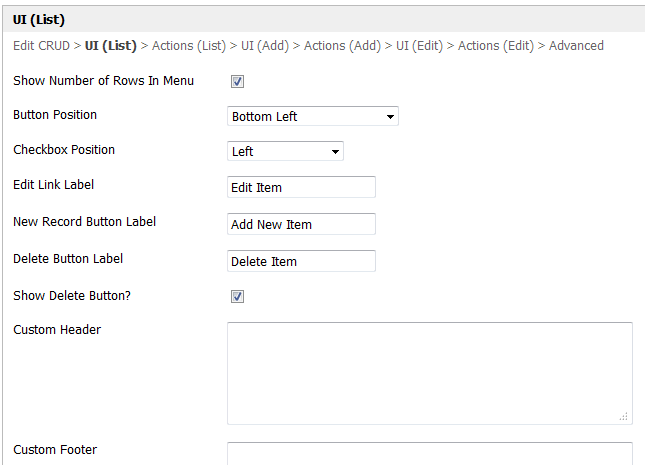
Task: Select Actions (Edit) breadcrumb step
Action: coord(496,46)
